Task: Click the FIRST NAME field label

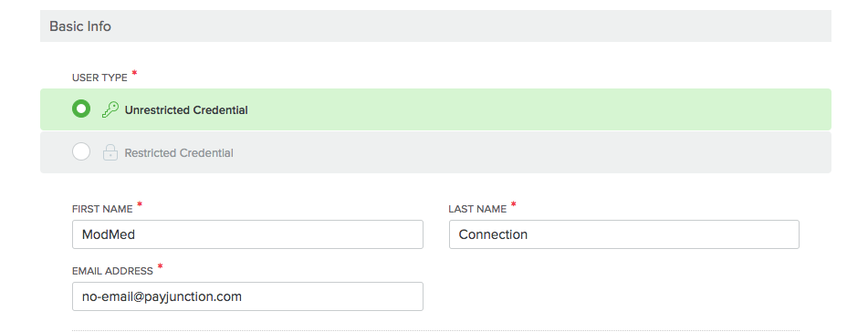Action: point(102,209)
